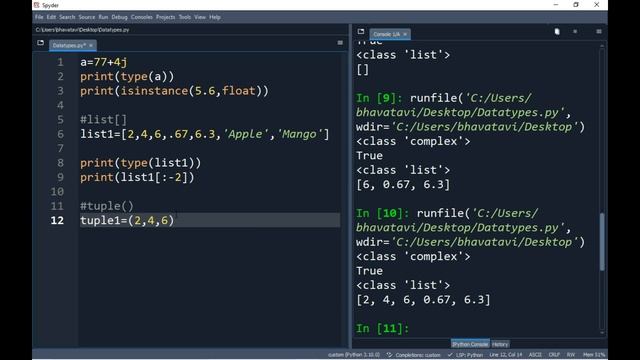Open the Tools menu
640x360 pixels.
click(x=184, y=17)
